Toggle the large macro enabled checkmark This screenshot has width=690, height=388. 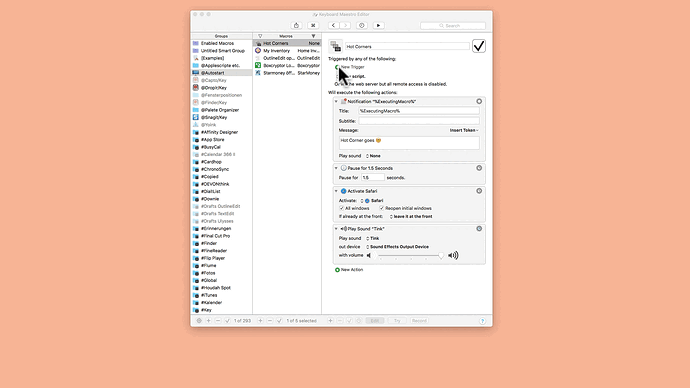pos(479,46)
